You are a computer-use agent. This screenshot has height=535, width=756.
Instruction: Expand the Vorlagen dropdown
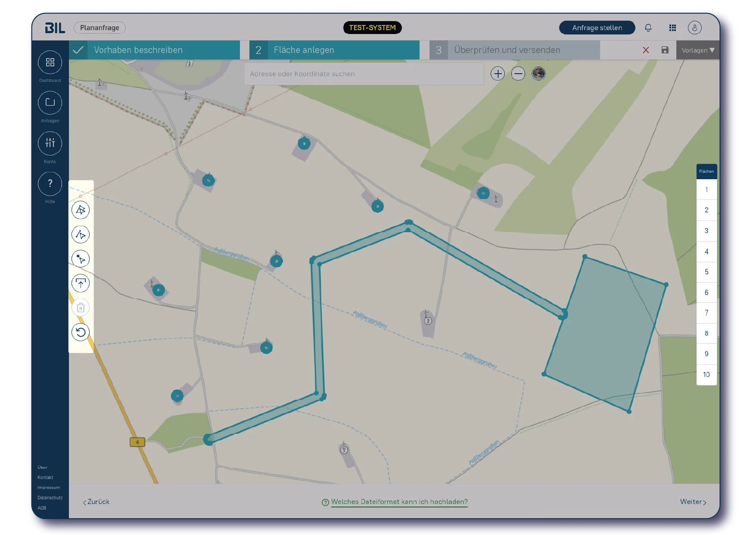coord(698,50)
